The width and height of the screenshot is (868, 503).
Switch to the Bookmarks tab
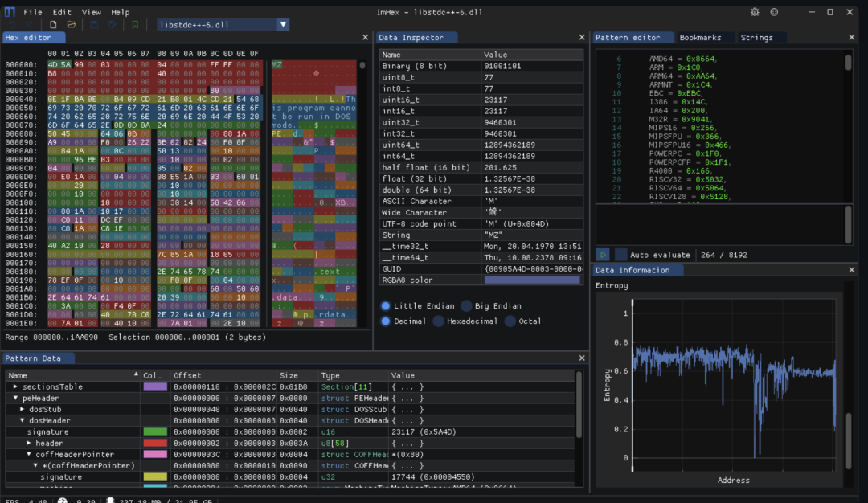700,37
